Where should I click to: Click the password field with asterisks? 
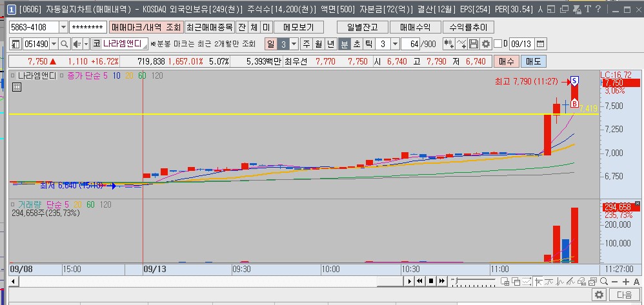click(88, 28)
